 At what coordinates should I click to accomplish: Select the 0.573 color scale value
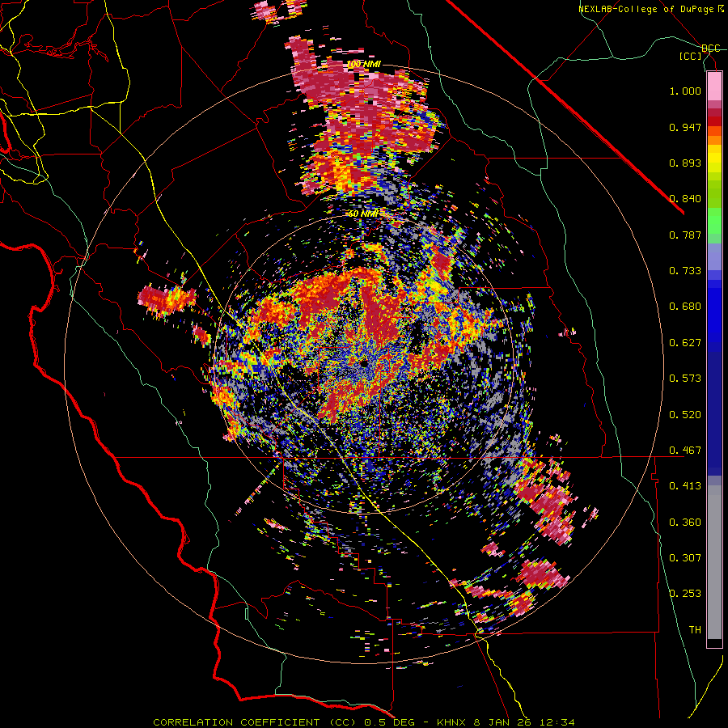tap(685, 379)
